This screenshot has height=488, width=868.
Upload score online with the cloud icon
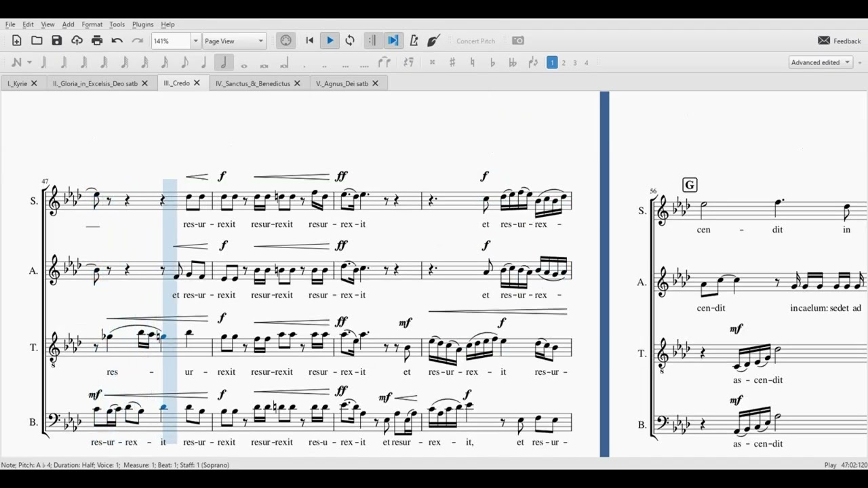point(77,41)
